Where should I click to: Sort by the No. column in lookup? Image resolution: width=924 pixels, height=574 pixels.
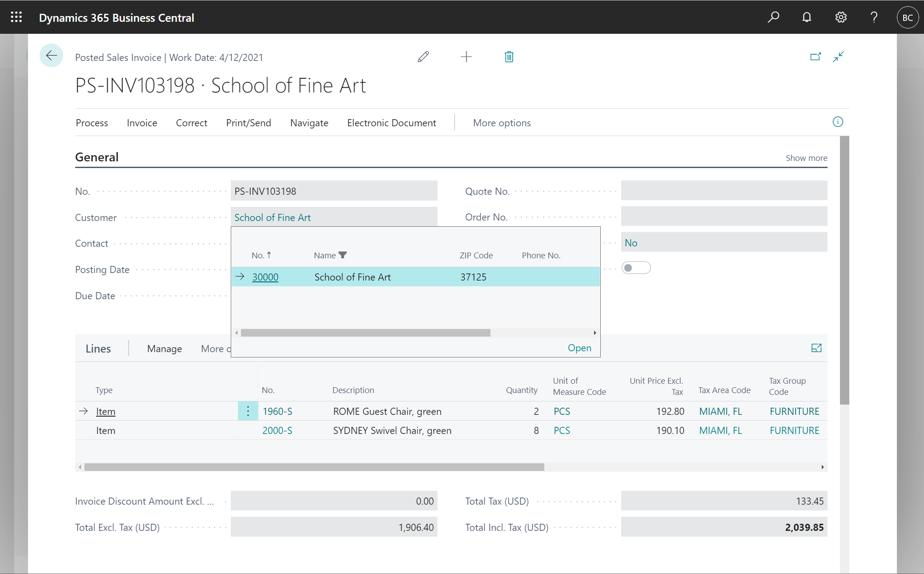pyautogui.click(x=261, y=255)
